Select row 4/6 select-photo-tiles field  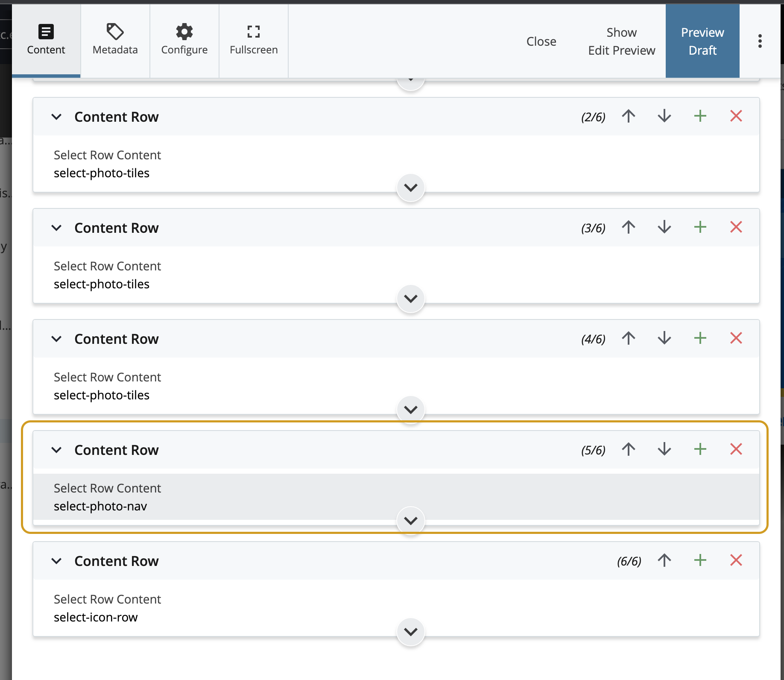tap(396, 386)
